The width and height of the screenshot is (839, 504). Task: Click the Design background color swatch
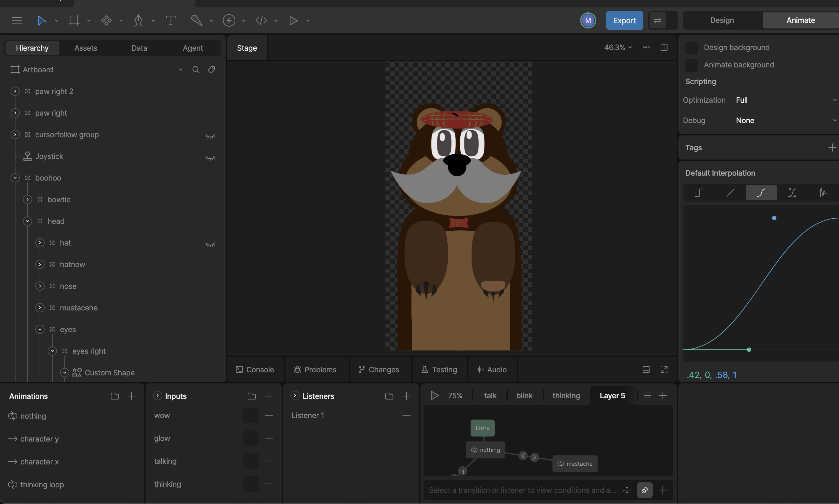691,48
